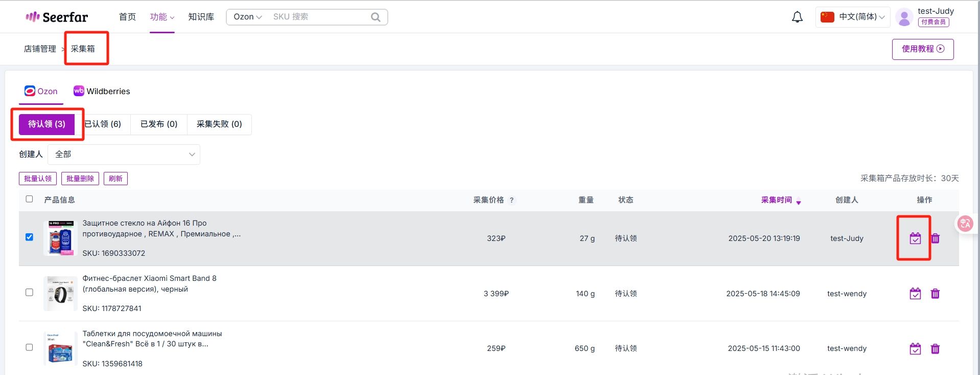The width and height of the screenshot is (980, 375).
Task: Claim the Xiaomi Smart Band 8 product
Action: tap(915, 294)
